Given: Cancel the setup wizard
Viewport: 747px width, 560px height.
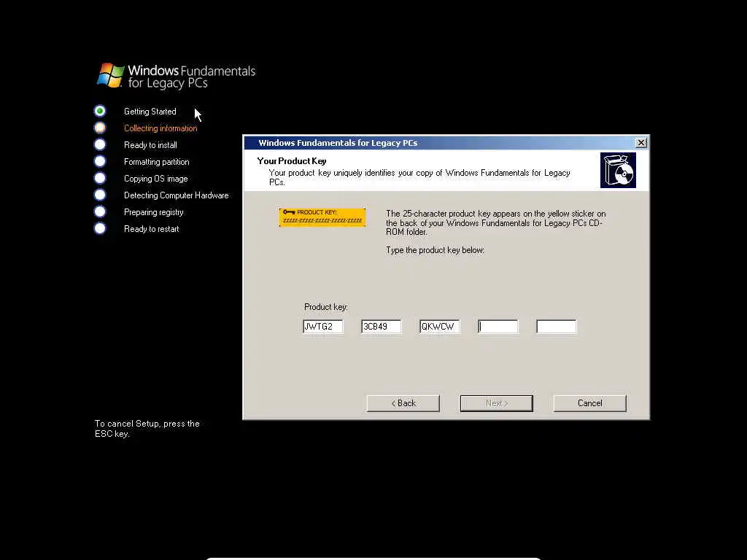Looking at the screenshot, I should 589,403.
